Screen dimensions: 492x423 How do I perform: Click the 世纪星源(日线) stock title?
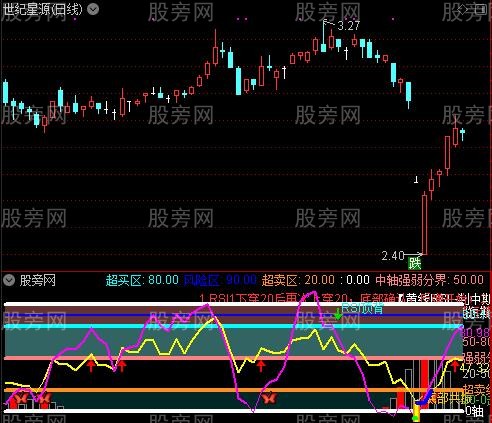pos(42,9)
